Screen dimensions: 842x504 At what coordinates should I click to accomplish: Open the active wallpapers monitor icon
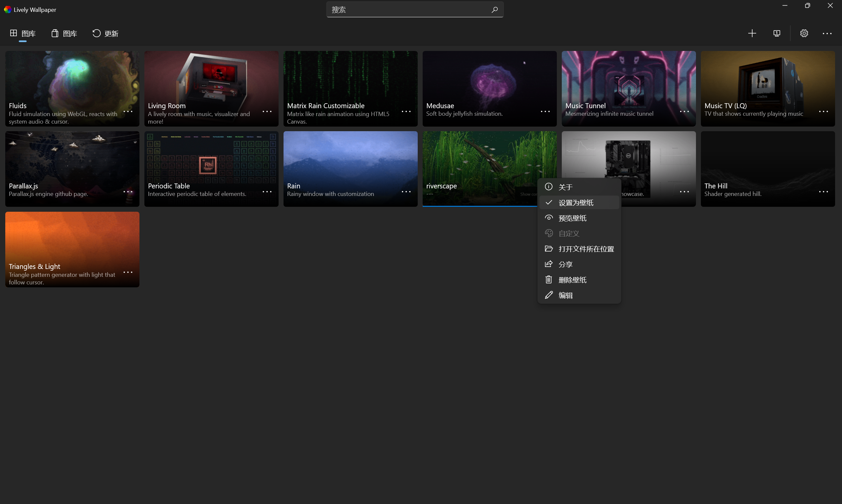[x=777, y=33]
